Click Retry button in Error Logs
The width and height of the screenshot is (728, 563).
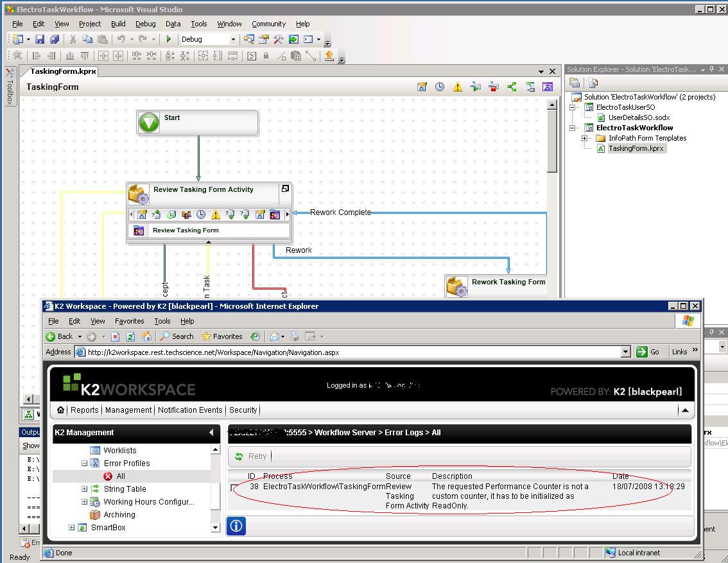point(251,456)
